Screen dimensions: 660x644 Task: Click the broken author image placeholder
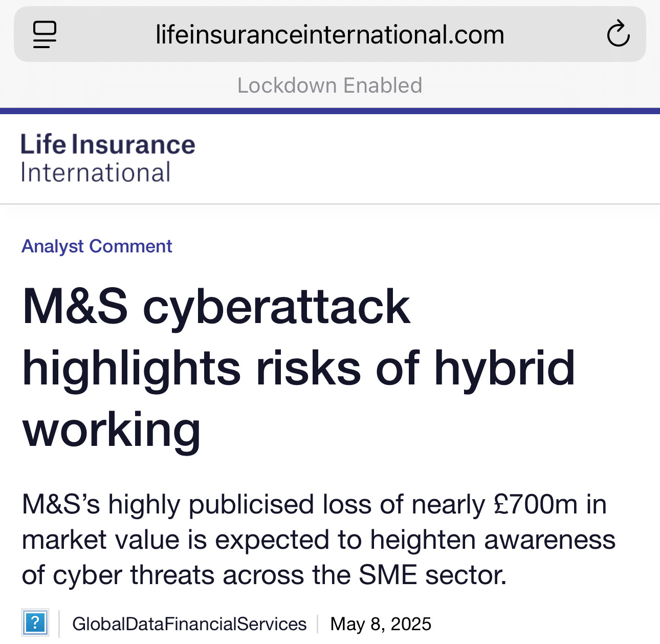[35, 623]
